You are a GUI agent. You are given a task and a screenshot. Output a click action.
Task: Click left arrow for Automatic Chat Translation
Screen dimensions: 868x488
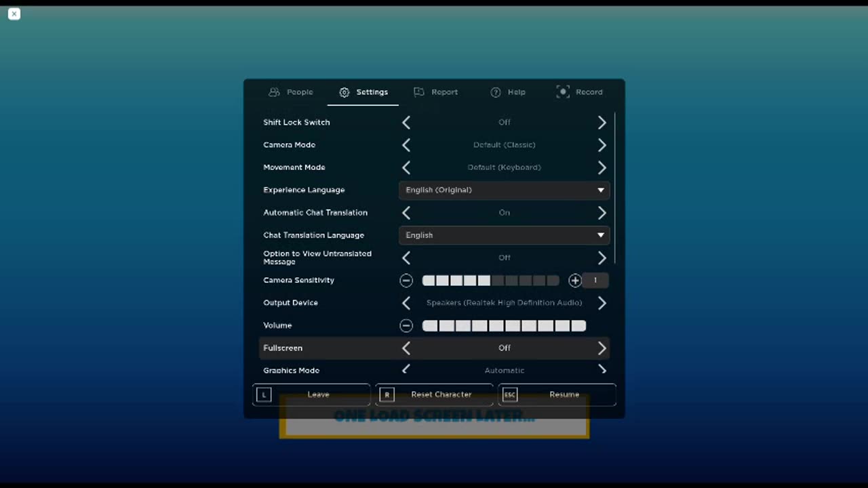(x=406, y=213)
